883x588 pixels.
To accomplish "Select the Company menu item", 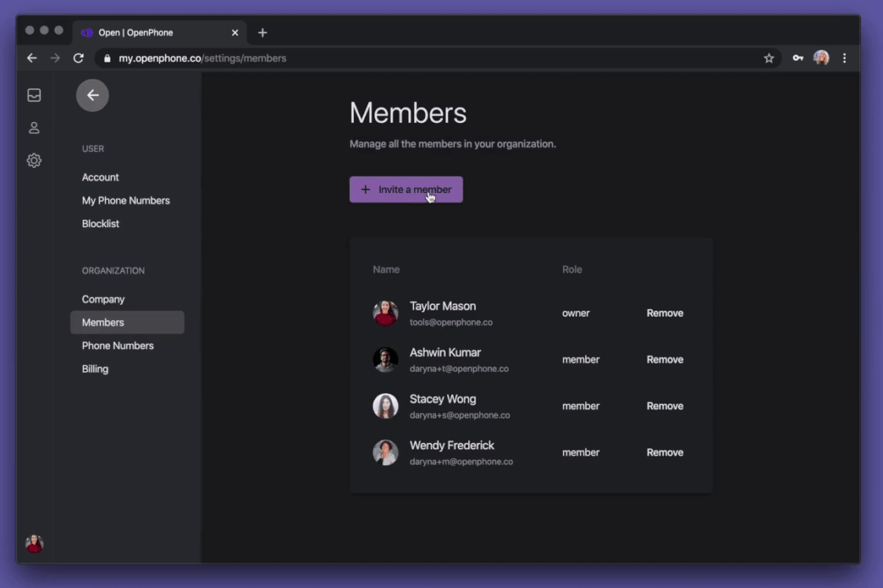I will [103, 299].
